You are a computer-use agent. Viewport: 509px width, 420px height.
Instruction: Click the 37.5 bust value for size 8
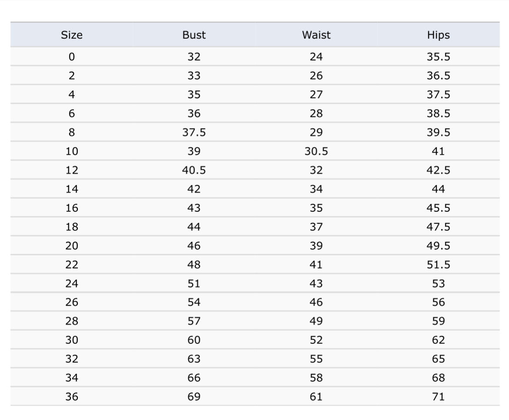click(194, 133)
